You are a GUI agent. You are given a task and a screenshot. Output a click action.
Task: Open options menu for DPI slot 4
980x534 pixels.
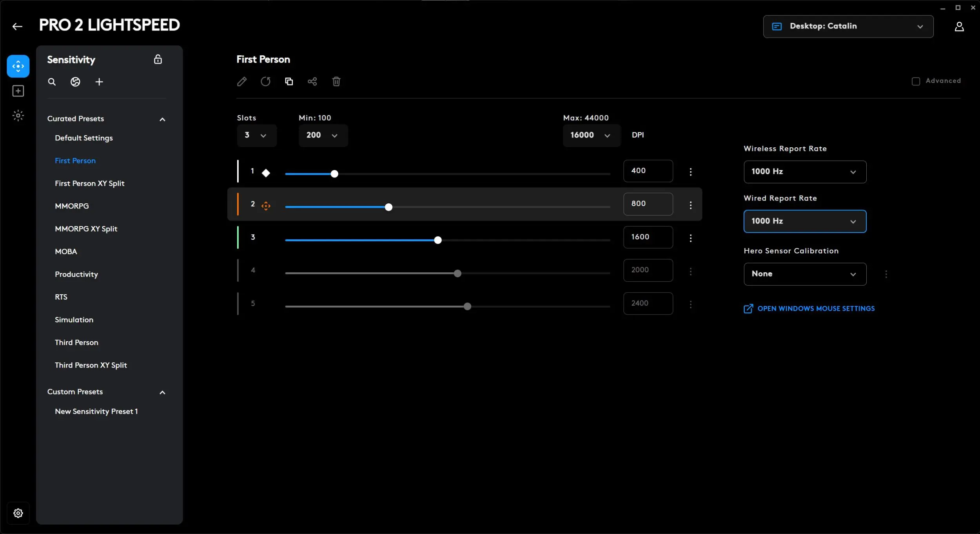pyautogui.click(x=691, y=271)
